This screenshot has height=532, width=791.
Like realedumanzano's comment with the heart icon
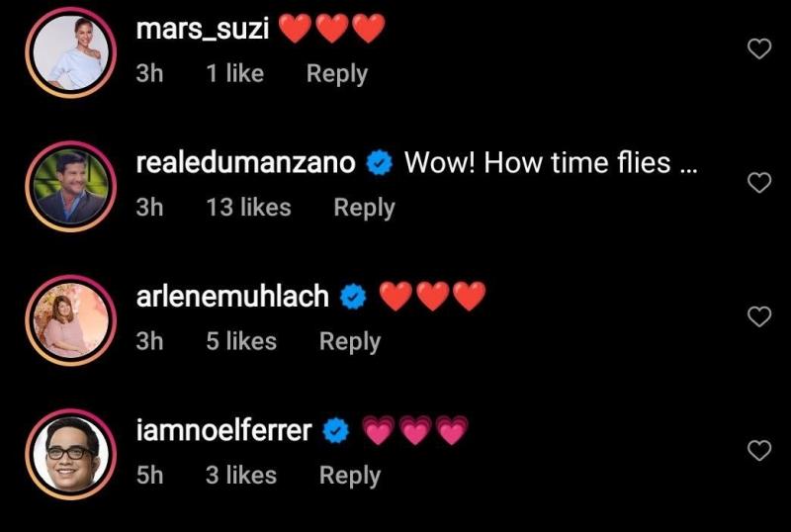(x=758, y=183)
